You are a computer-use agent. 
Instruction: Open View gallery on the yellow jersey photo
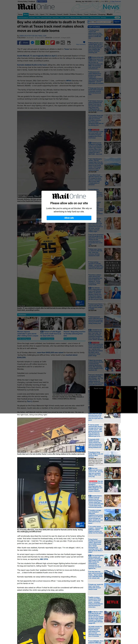point(80,525)
